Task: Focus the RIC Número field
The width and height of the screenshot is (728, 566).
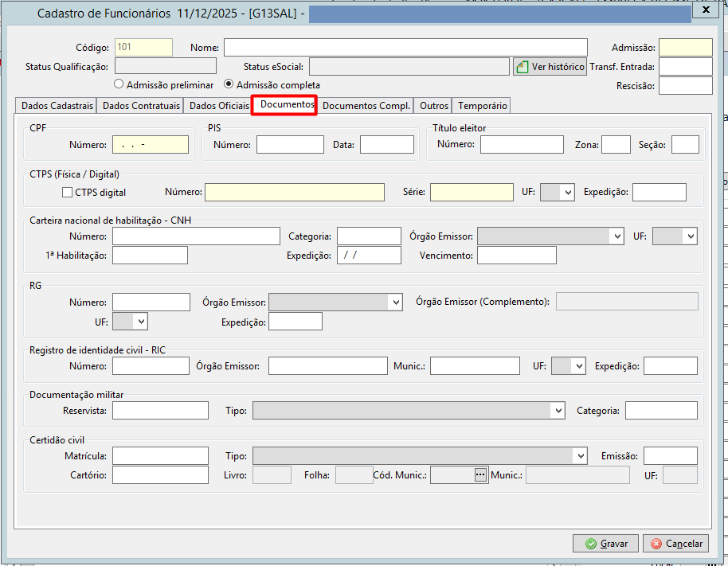Action: pyautogui.click(x=151, y=365)
